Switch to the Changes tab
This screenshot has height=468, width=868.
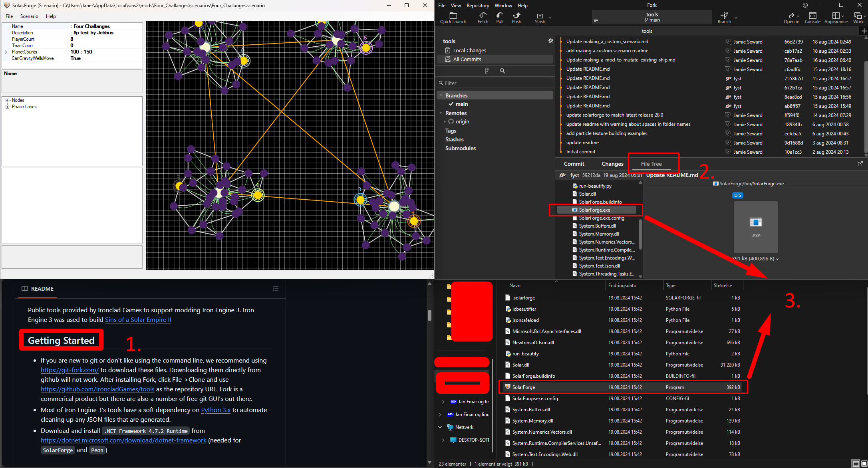pyautogui.click(x=612, y=164)
